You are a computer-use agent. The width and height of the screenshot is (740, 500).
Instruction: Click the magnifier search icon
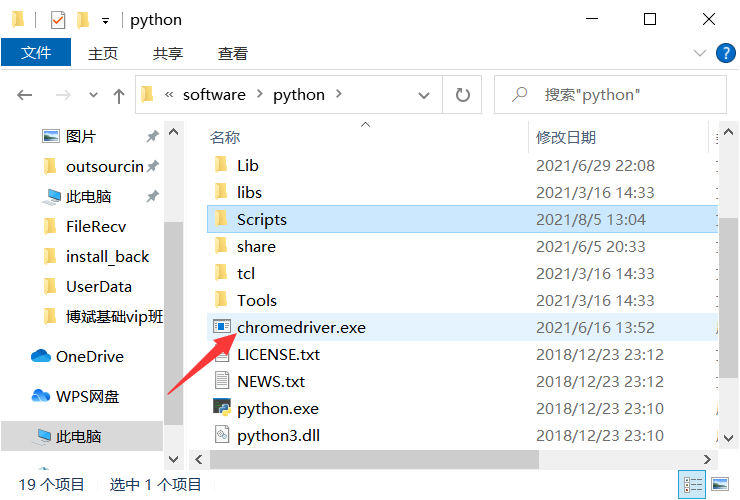point(519,94)
